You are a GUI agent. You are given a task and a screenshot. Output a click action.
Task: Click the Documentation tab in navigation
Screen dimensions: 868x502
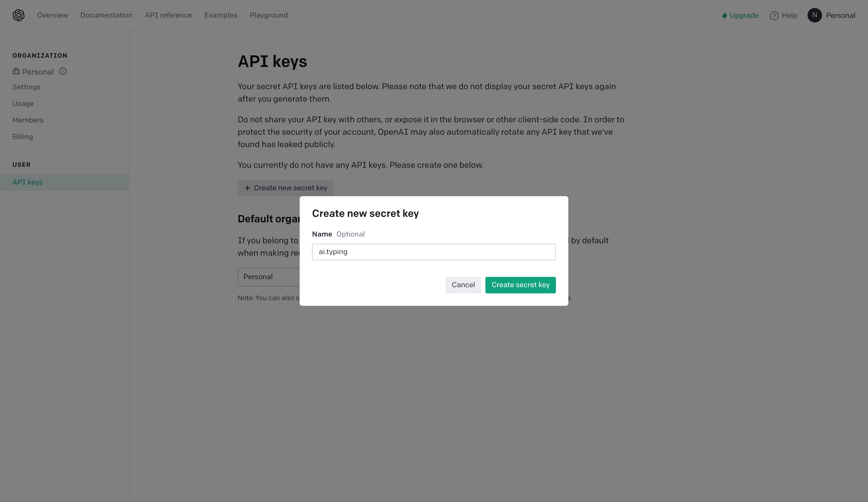tap(106, 15)
